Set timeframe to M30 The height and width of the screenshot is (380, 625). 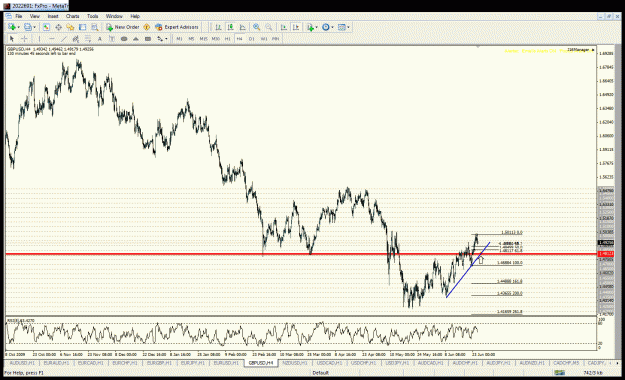[x=216, y=39]
